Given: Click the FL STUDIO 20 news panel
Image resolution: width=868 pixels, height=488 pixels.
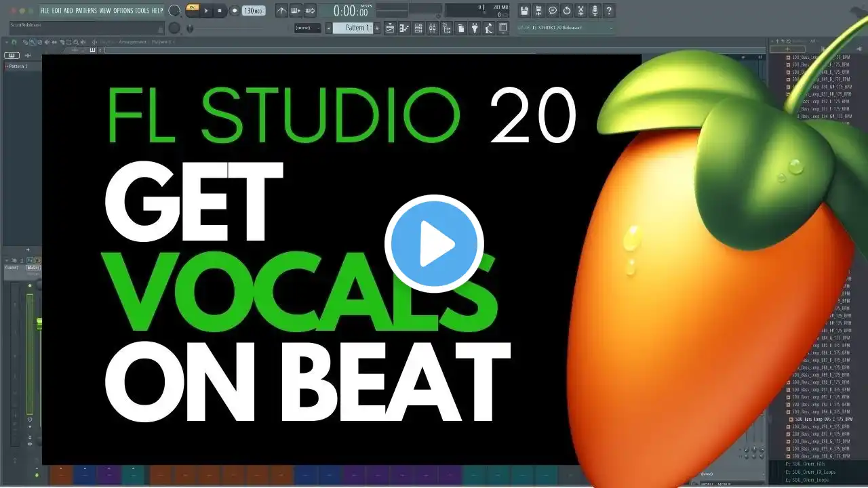Looking at the screenshot, I should [x=566, y=28].
